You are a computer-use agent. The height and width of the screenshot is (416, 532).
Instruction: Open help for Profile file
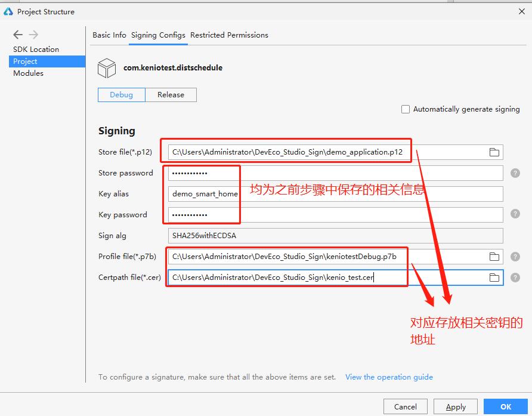click(515, 257)
